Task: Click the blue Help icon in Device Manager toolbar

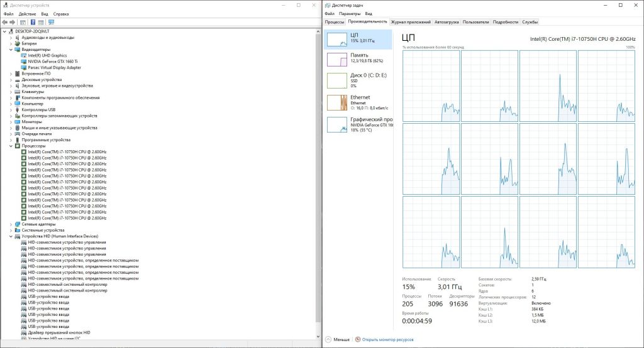Action: pos(33,22)
